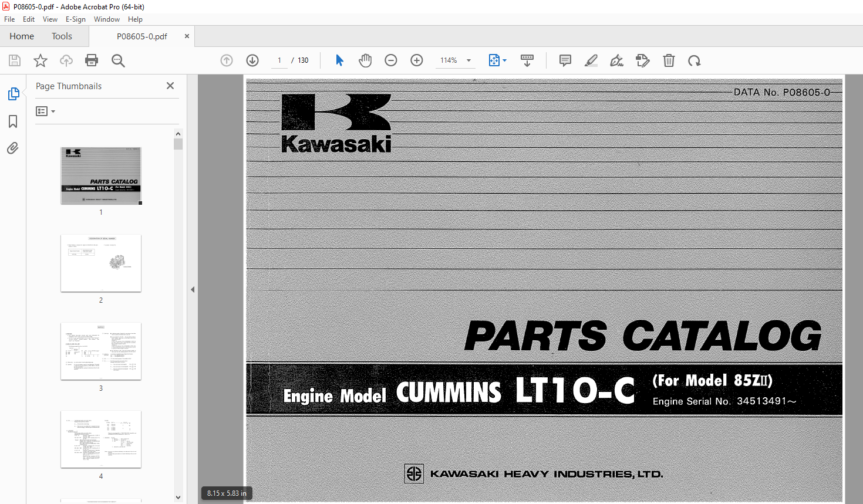This screenshot has height=504, width=863.
Task: Click the 'DATA No. P08605-0' text
Action: coord(781,92)
